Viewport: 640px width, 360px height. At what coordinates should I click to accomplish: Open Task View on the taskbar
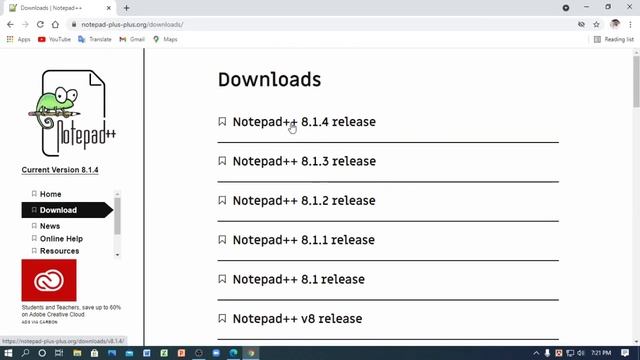[59, 353]
